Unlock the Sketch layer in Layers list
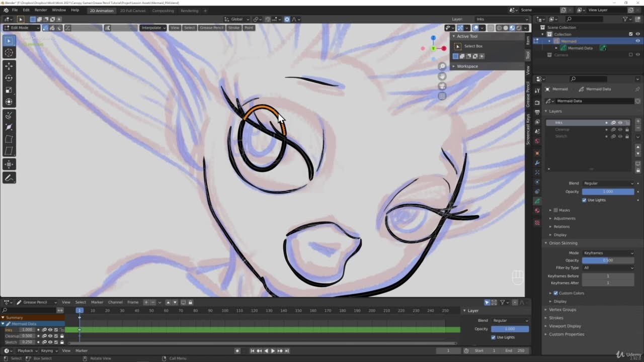The width and height of the screenshot is (644, 362). pos(627,136)
